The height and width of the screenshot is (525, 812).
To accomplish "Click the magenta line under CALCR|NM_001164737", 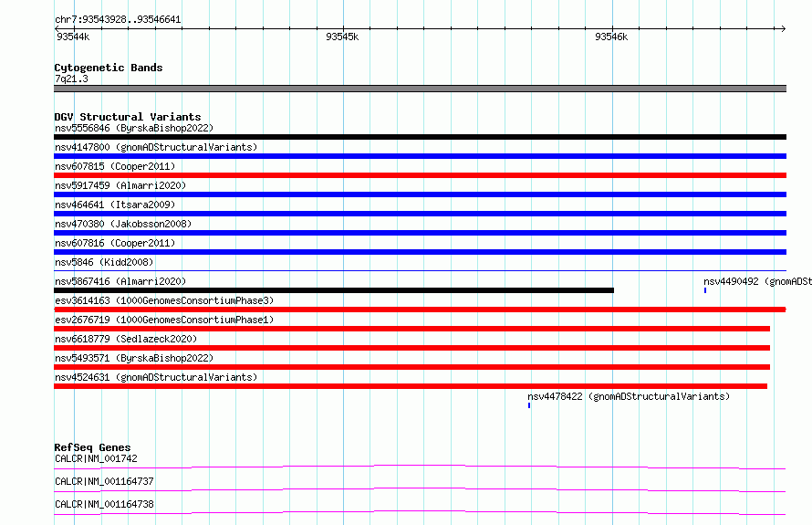I will coord(420,489).
